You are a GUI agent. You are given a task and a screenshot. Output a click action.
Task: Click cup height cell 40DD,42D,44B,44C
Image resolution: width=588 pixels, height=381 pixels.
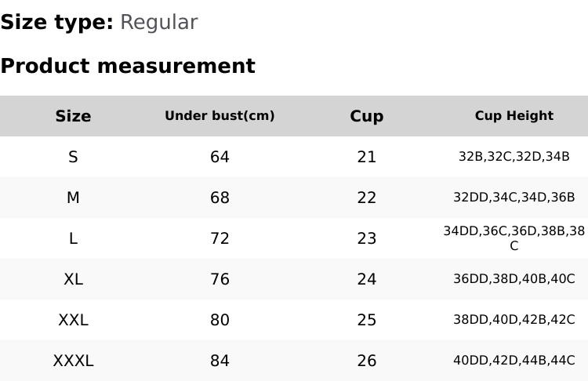[x=514, y=361]
